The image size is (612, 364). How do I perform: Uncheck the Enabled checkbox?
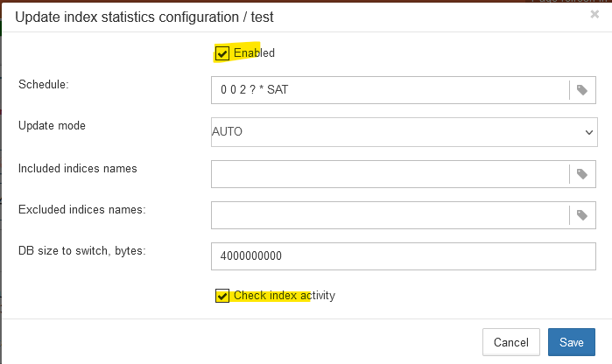tap(222, 53)
